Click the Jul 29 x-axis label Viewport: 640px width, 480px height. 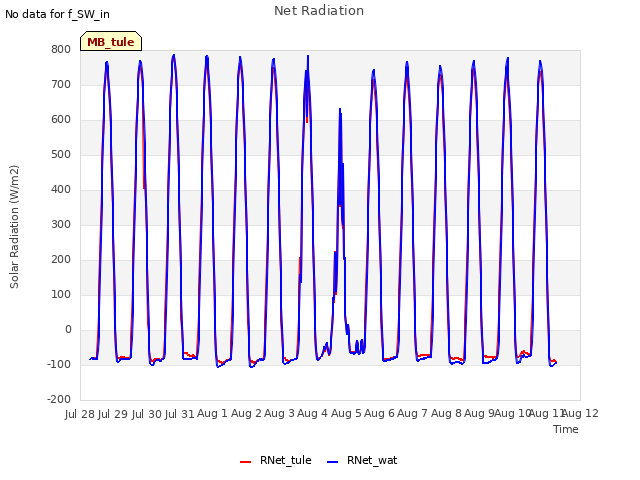coord(113,414)
